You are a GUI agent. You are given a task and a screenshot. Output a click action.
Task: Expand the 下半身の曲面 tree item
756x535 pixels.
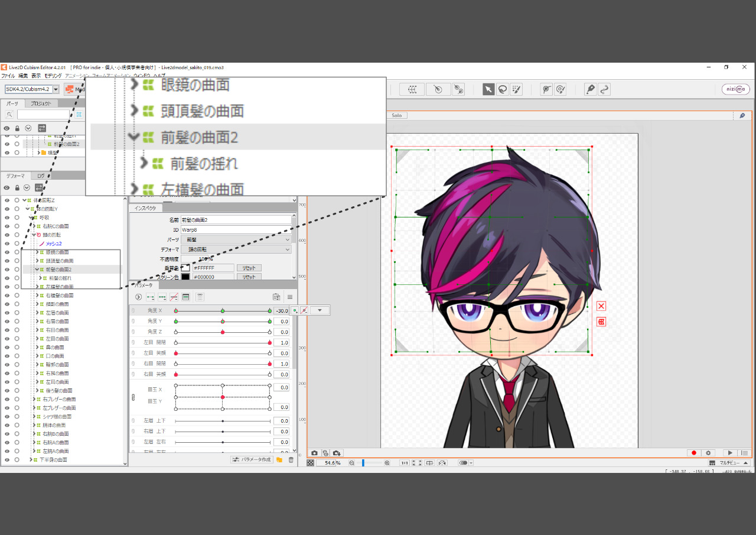(31, 459)
